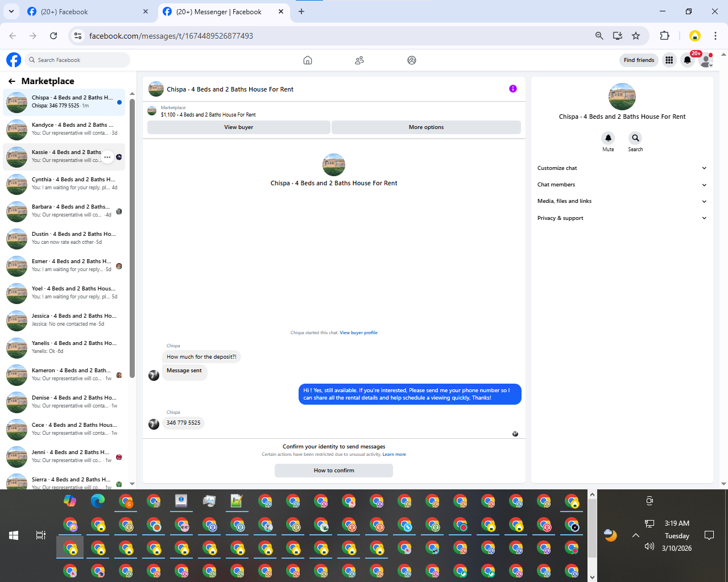Go to the Home feed icon

coord(308,60)
